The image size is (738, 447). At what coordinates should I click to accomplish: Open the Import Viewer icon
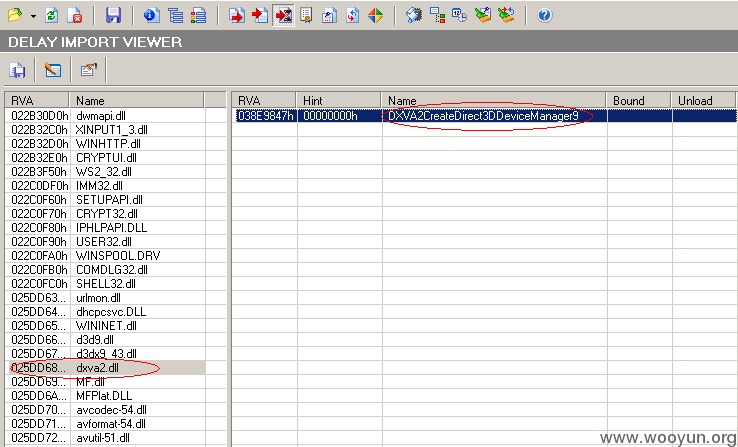pyautogui.click(x=260, y=16)
